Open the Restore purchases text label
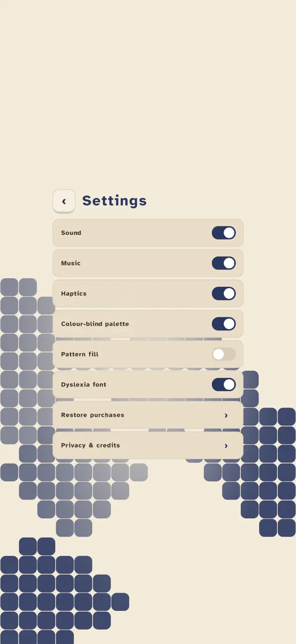Viewport: 296px width, 644px height. [93, 415]
